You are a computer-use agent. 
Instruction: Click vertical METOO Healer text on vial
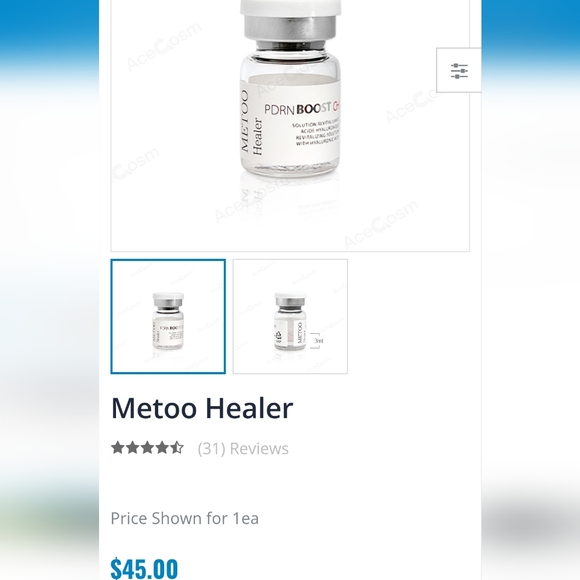point(252,123)
